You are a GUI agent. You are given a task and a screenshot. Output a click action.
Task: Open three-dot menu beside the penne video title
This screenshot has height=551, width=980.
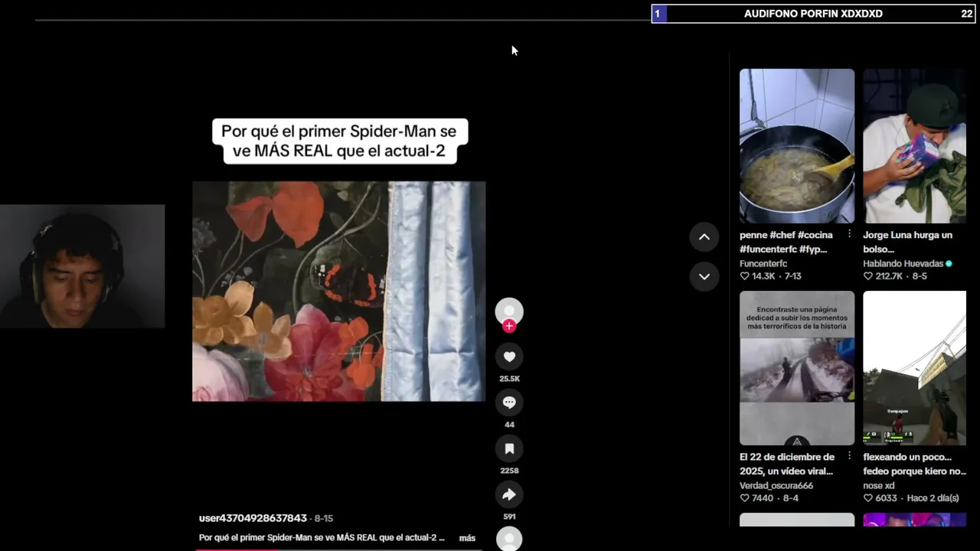(x=849, y=234)
